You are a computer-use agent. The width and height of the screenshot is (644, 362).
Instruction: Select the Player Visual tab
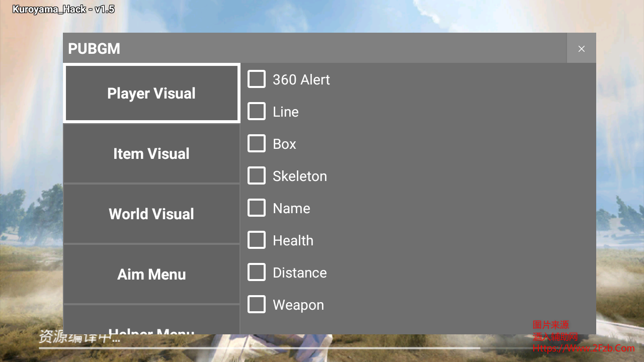point(151,93)
